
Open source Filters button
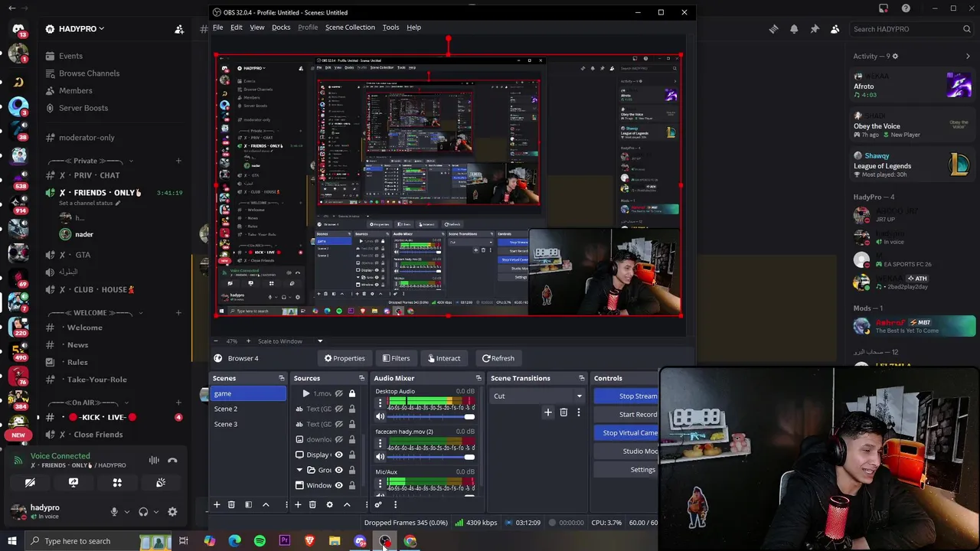(x=396, y=358)
